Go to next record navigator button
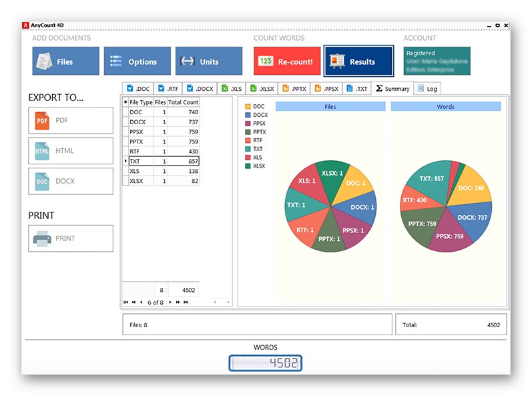532x396 pixels. coord(170,302)
